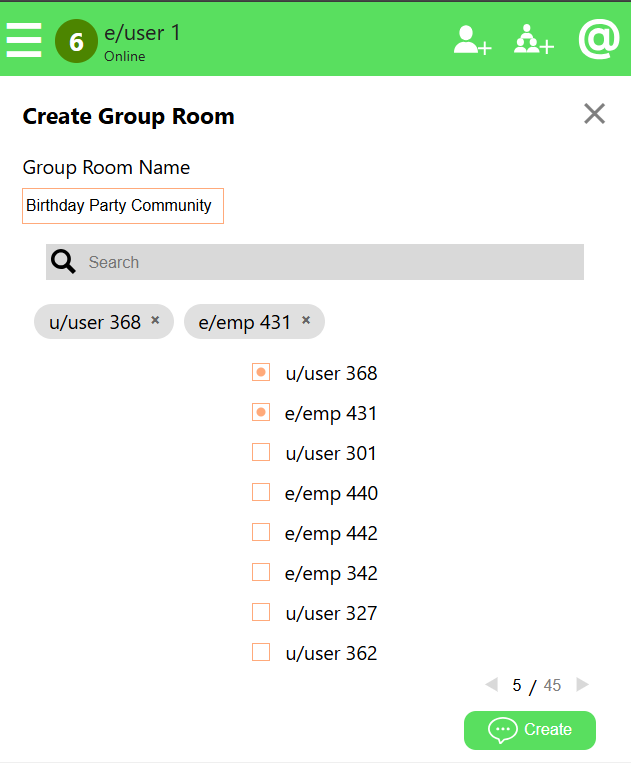This screenshot has height=763, width=631.
Task: Click the Create button
Action: [x=530, y=730]
